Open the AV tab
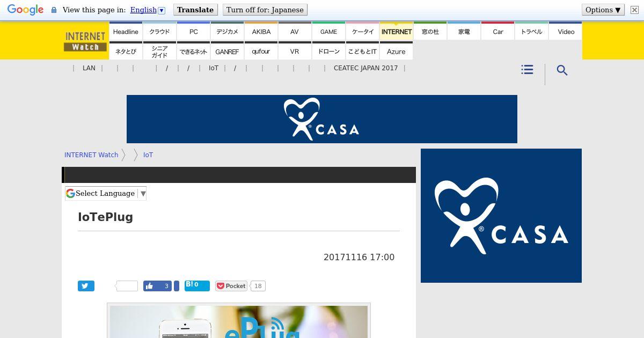The height and width of the screenshot is (338, 644). point(295,31)
